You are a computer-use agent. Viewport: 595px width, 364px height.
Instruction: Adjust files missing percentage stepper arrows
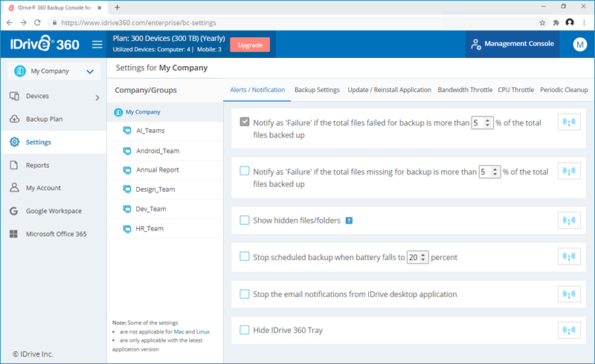pyautogui.click(x=495, y=172)
